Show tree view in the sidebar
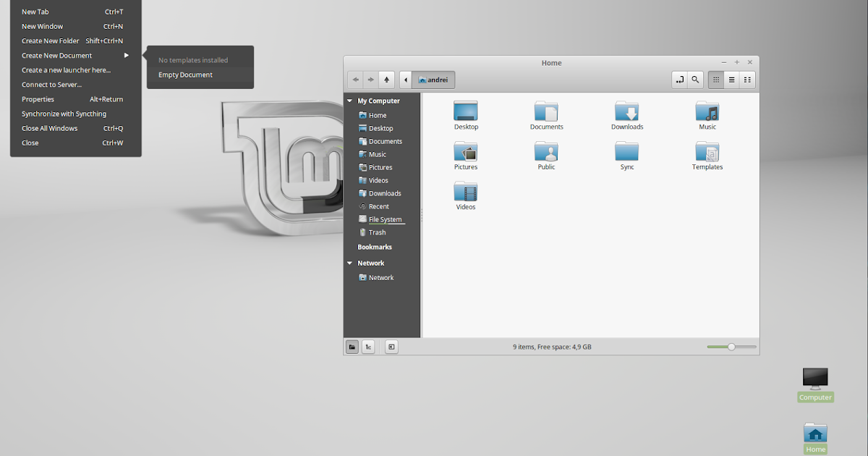This screenshot has width=868, height=456. coord(368,347)
